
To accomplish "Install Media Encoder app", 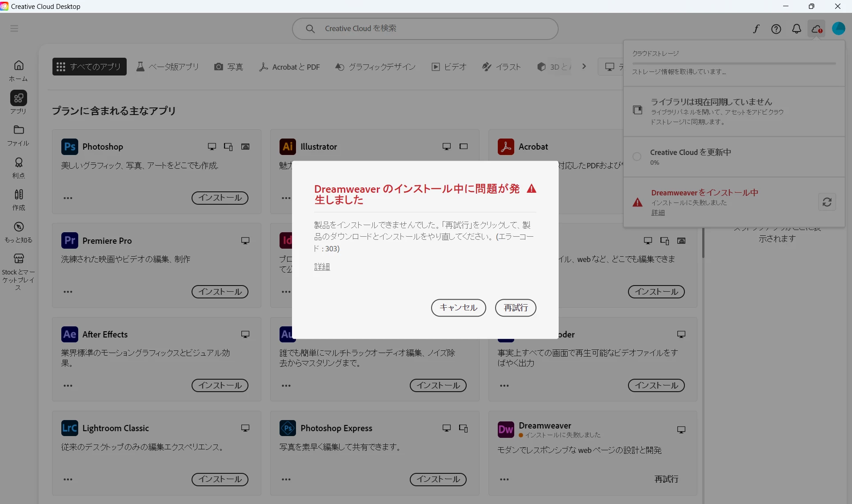I will click(656, 385).
